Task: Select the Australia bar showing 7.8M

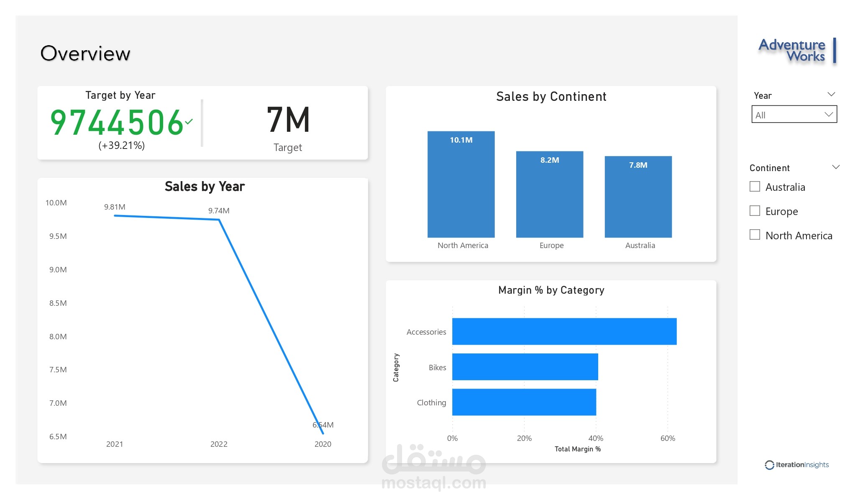Action: [x=638, y=197]
